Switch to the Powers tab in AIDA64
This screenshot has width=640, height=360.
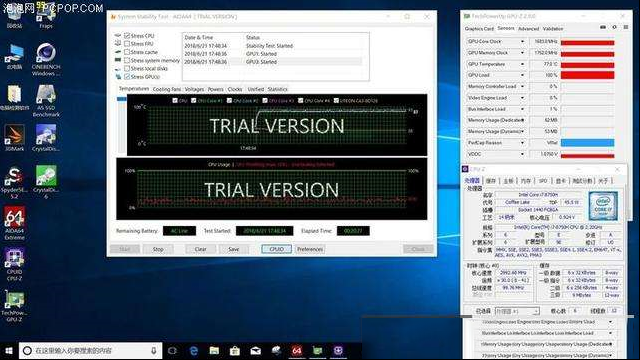pyautogui.click(x=216, y=89)
